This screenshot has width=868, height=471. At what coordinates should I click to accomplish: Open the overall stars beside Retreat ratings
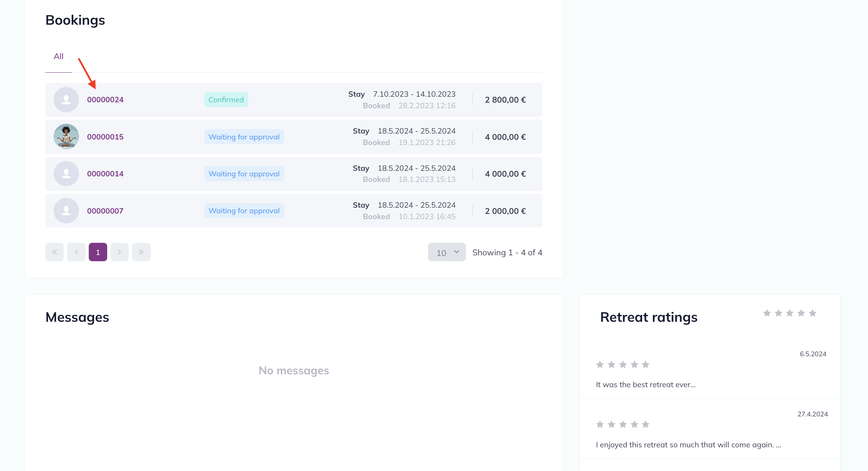(790, 313)
